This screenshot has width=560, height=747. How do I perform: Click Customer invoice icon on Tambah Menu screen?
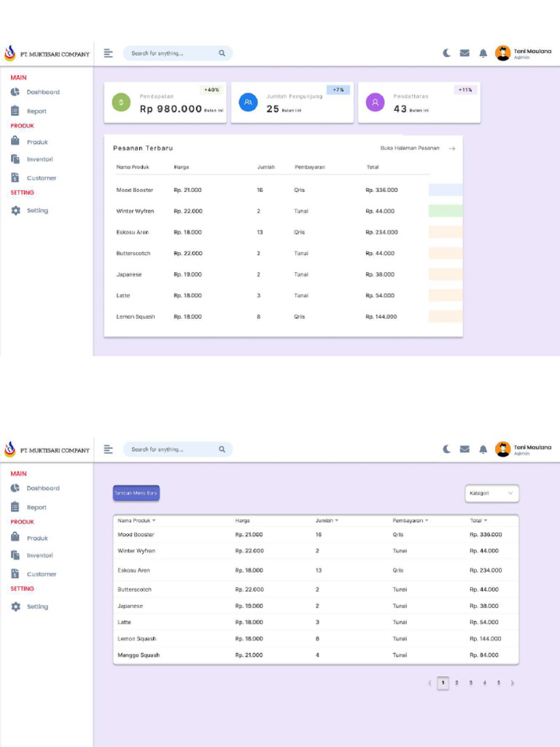coord(15,573)
